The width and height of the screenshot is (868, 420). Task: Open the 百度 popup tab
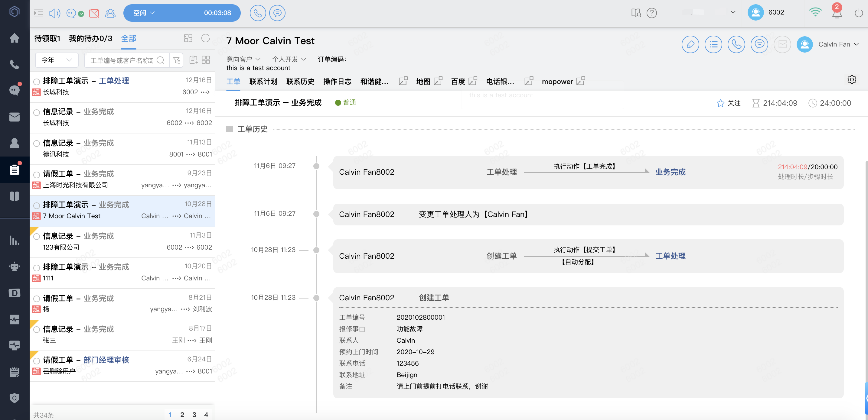[x=464, y=82]
